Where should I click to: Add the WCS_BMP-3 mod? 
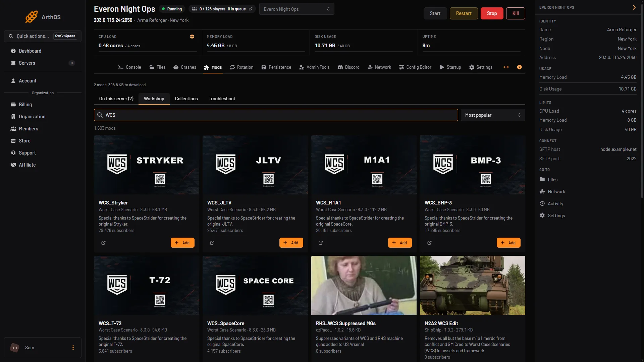click(x=508, y=243)
